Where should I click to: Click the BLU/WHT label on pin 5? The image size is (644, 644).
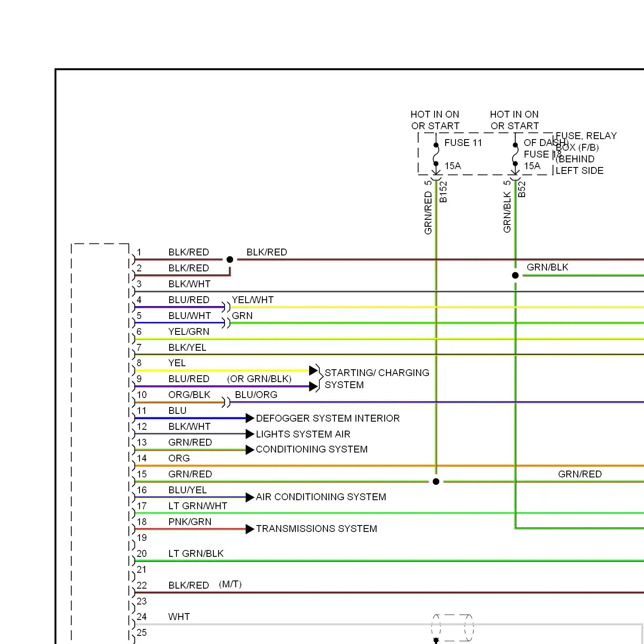pos(190,316)
